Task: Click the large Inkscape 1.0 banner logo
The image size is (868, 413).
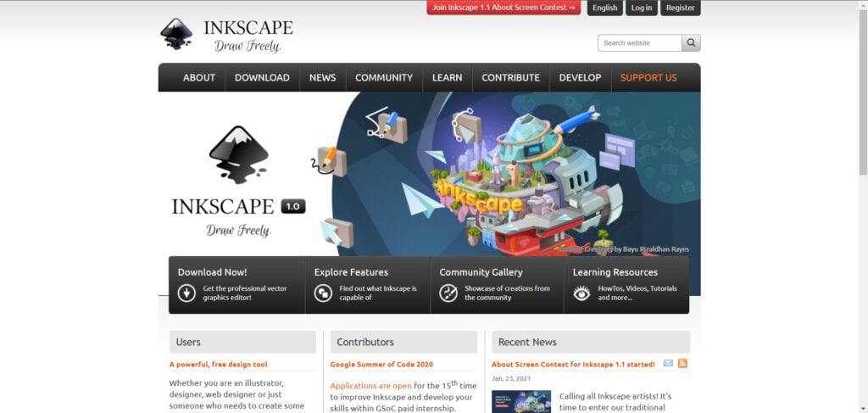Action: [238, 181]
